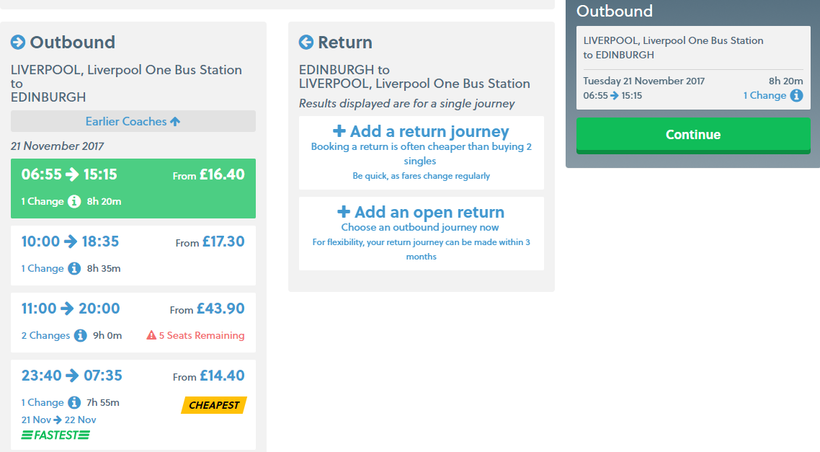Click the Return arrow icon in the heading
Viewport: 820px width, 452px height.
coord(307,42)
